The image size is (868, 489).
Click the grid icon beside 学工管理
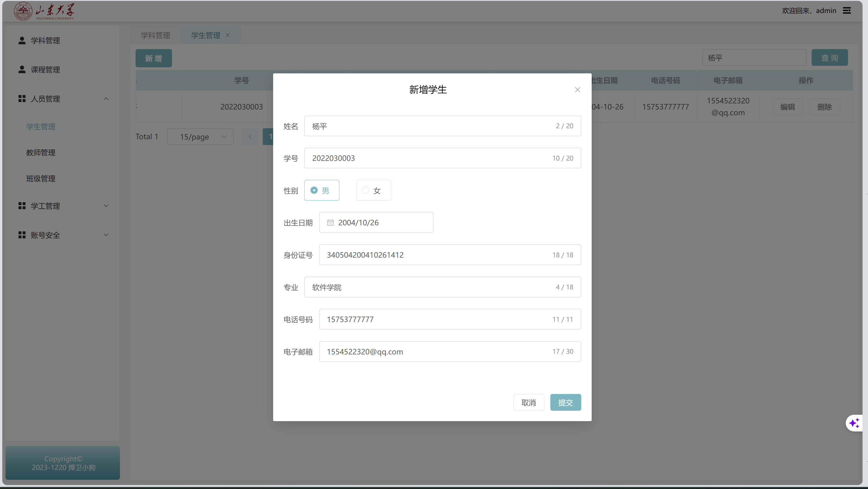[x=22, y=206]
